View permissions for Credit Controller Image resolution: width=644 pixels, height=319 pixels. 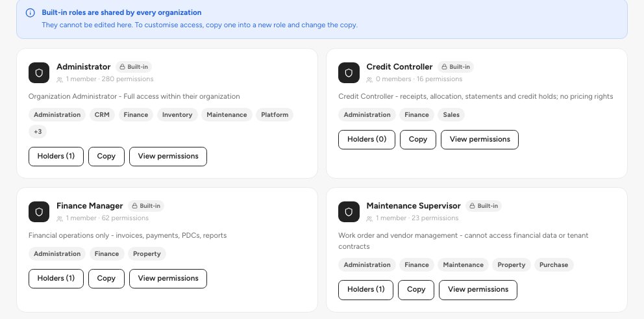coord(480,139)
